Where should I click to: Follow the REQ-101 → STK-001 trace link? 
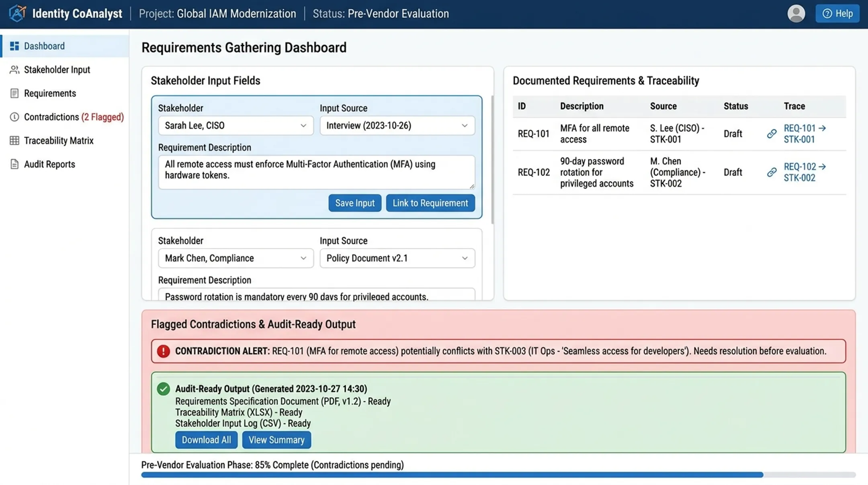[x=805, y=134]
